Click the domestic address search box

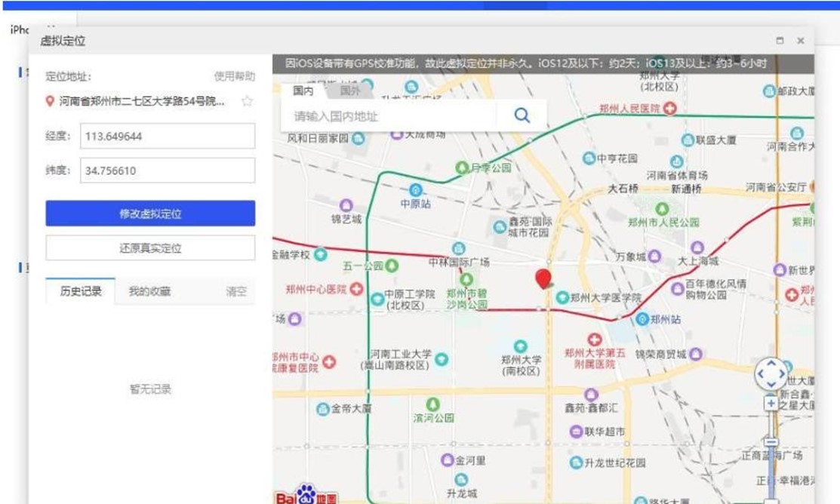pos(389,115)
